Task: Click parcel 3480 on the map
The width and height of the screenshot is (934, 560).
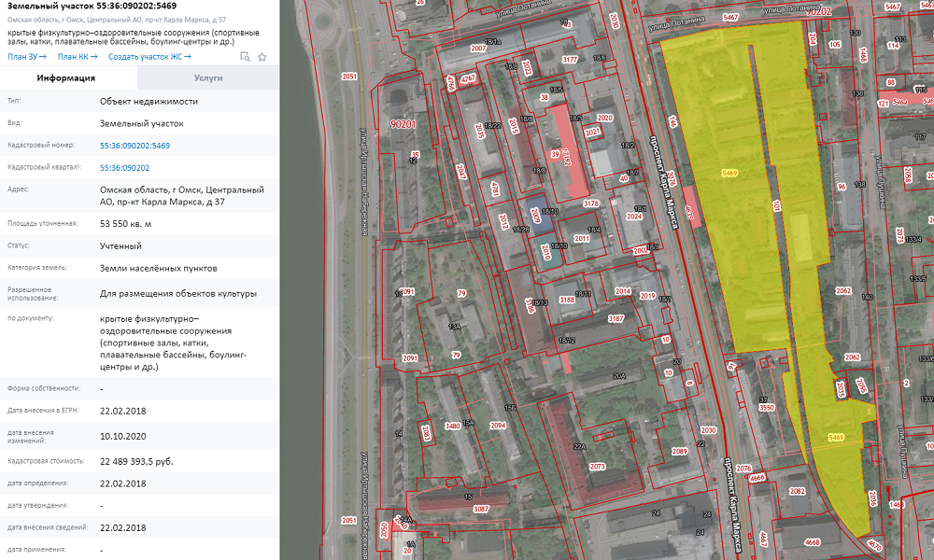Action: (x=452, y=426)
